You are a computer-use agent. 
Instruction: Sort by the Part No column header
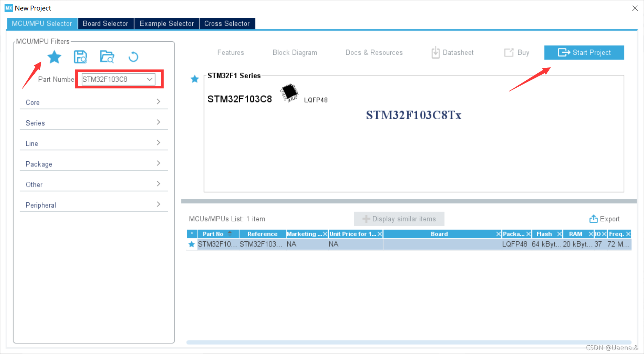point(218,234)
